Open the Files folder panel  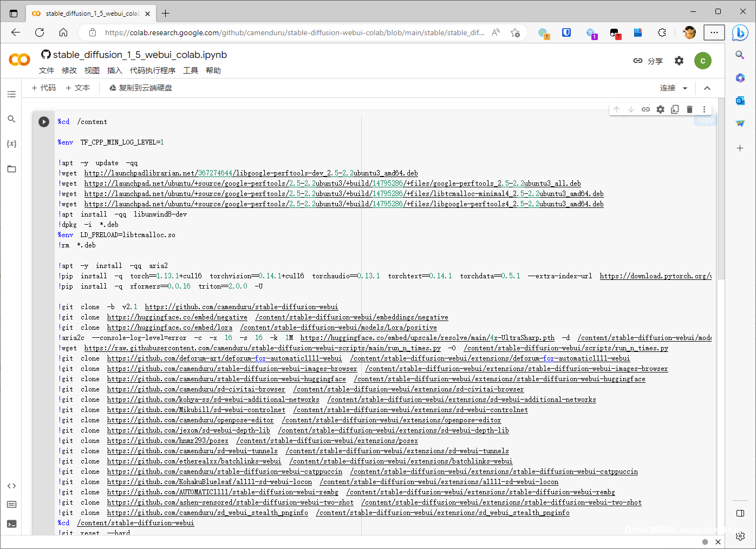[11, 169]
